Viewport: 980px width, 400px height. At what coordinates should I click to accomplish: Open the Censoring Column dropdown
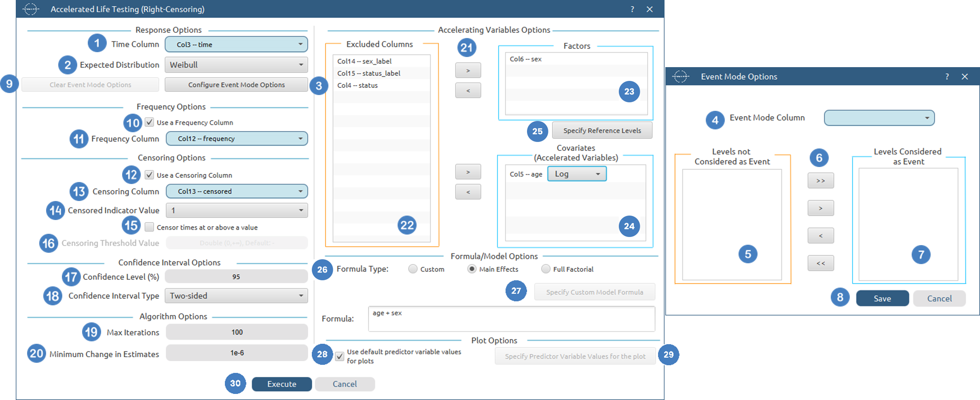pyautogui.click(x=237, y=191)
